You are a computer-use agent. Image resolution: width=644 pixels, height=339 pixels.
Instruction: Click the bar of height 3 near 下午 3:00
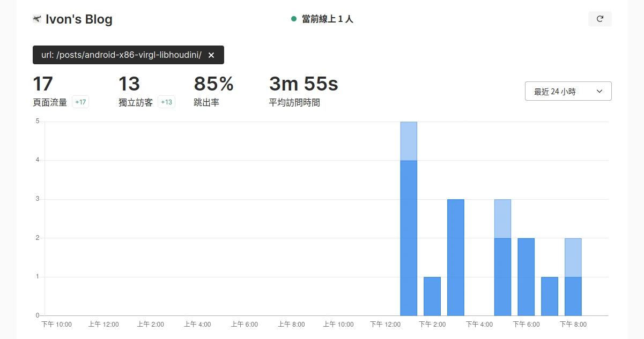(455, 257)
